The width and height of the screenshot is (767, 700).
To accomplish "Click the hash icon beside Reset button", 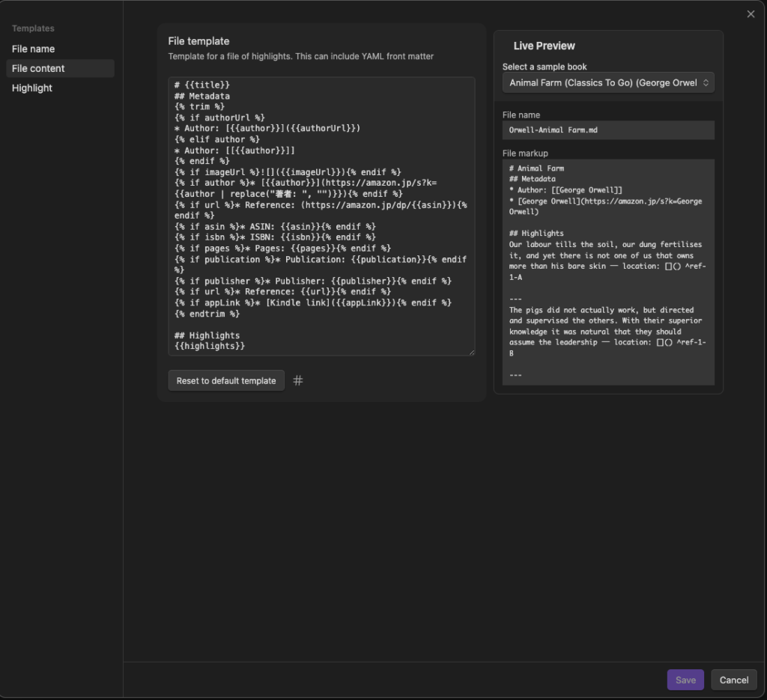I will [298, 380].
